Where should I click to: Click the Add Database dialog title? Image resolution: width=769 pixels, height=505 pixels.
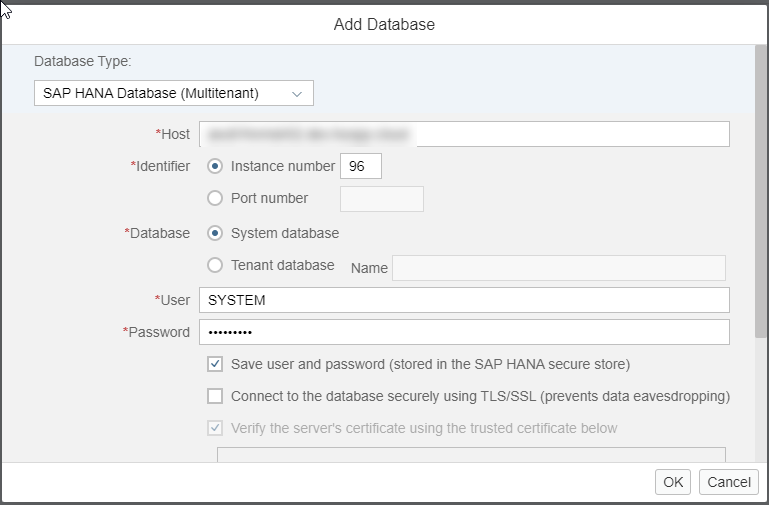[384, 25]
